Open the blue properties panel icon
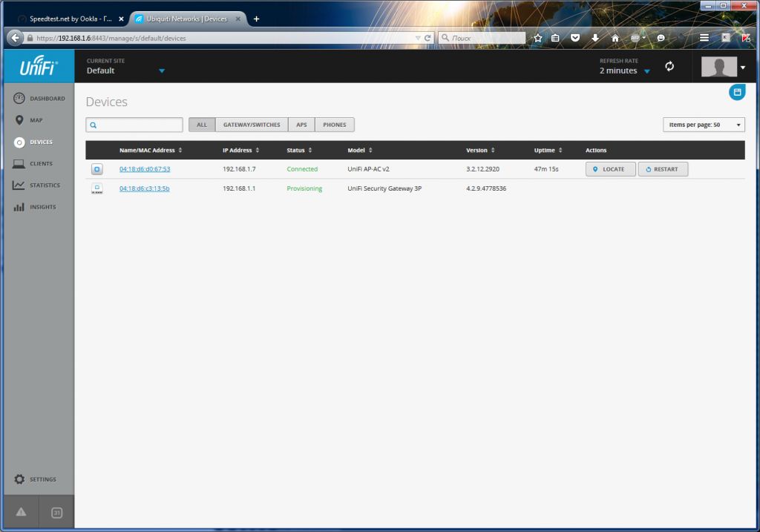The width and height of the screenshot is (760, 532). tap(736, 92)
